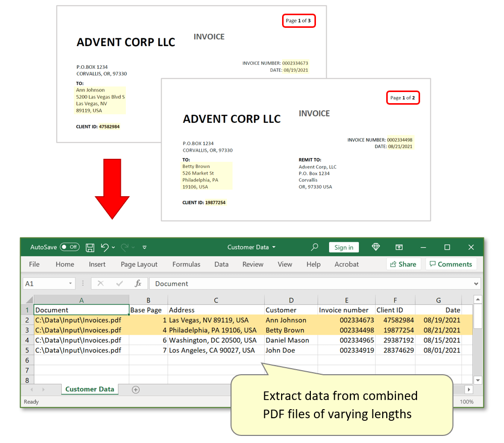The image size is (504, 443).
Task: Click the formula bar showing Document
Action: tap(311, 284)
